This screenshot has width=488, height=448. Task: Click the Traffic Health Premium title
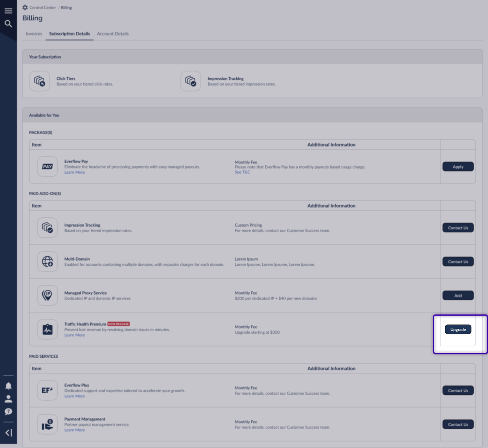(85, 324)
